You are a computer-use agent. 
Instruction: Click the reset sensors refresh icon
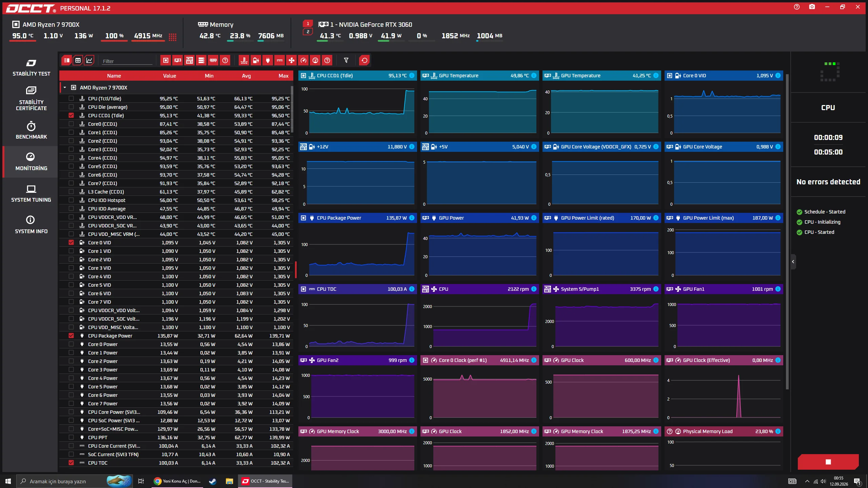(364, 60)
